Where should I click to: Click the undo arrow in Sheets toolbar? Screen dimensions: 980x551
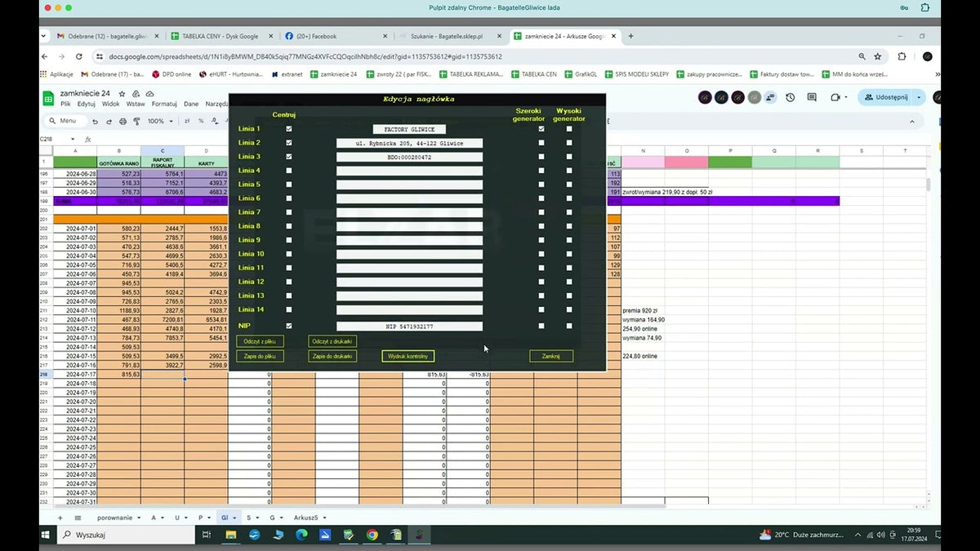[95, 121]
